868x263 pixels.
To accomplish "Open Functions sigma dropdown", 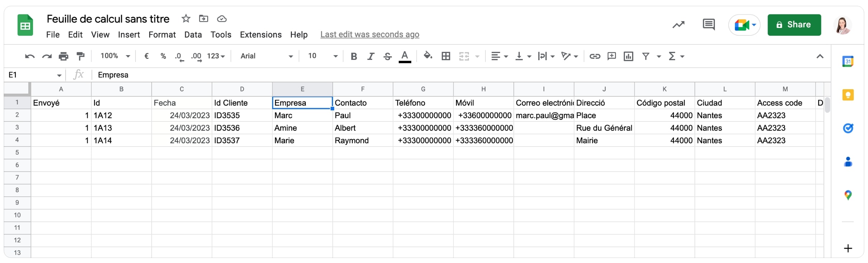I will tap(677, 56).
